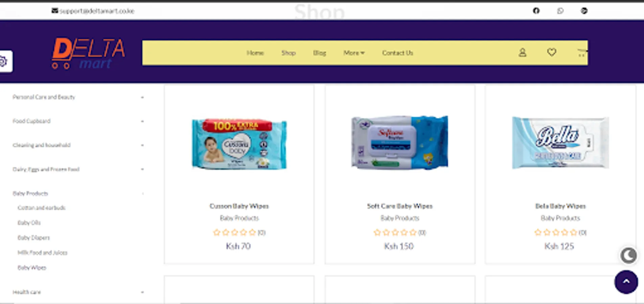Collapse the Baby Products category

pyautogui.click(x=143, y=194)
